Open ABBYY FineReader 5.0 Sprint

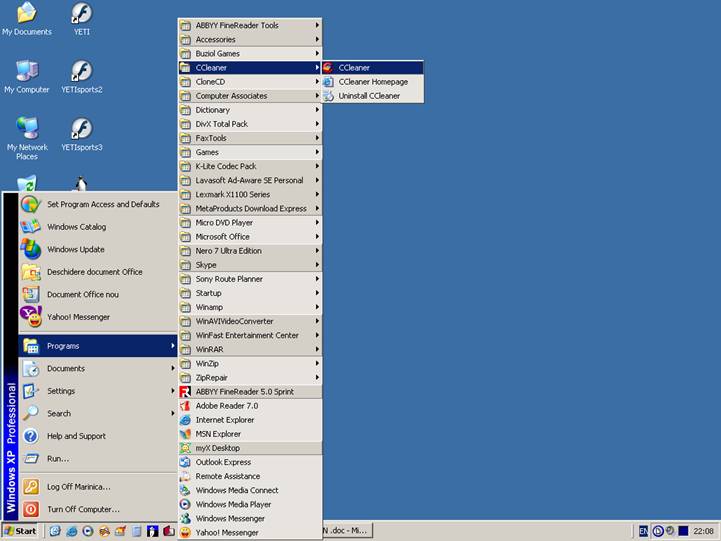244,392
